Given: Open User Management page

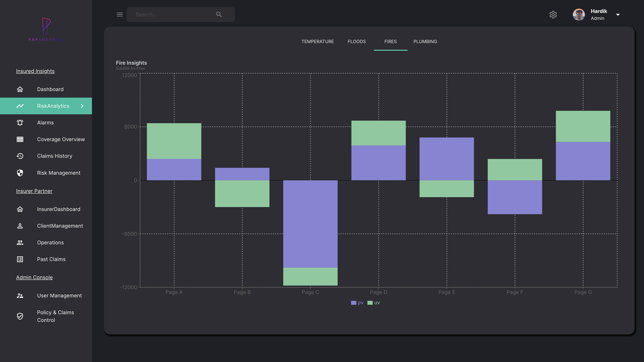Looking at the screenshot, I should click(x=59, y=296).
